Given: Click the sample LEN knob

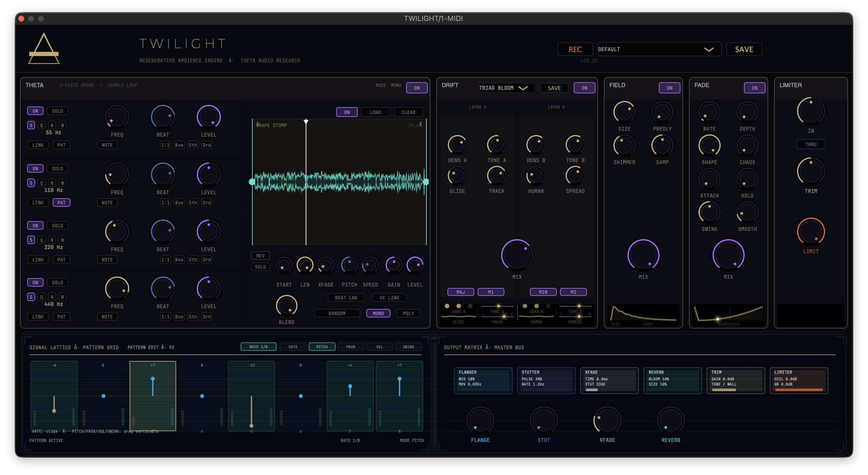Looking at the screenshot, I should tap(305, 265).
